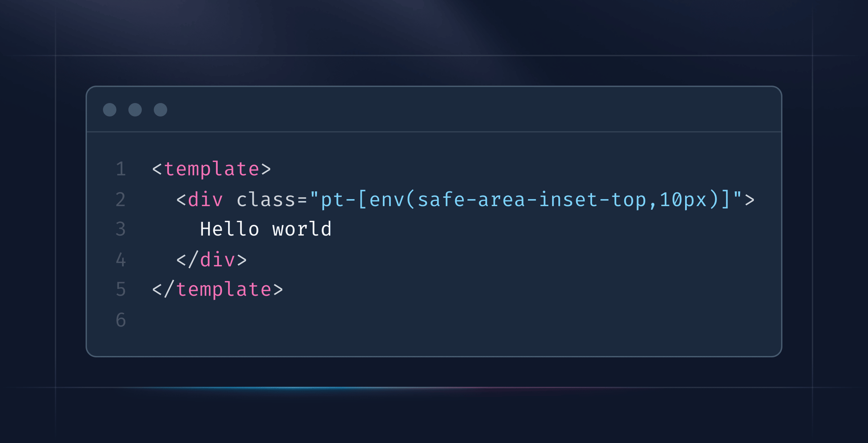Click the closing div tag name

pos(218,260)
